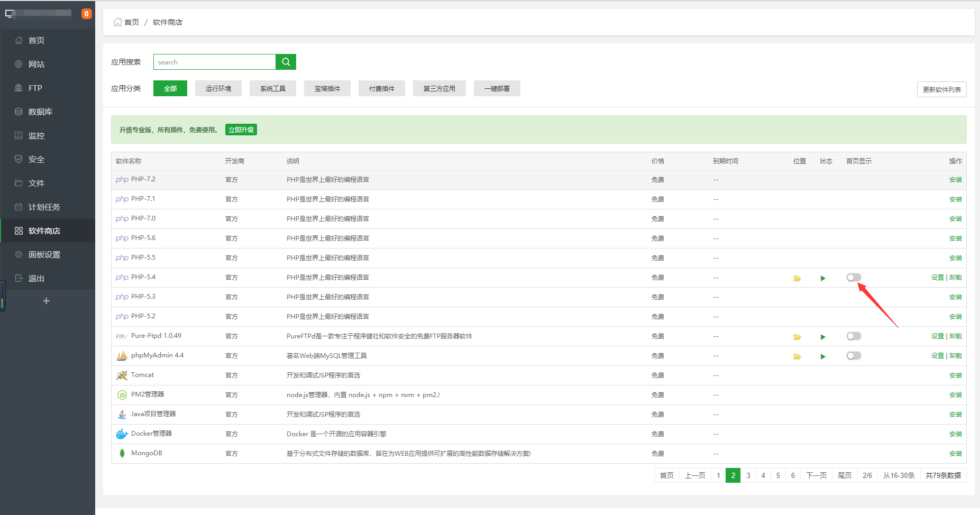The width and height of the screenshot is (980, 515).
Task: Click 卸载 for PHP-5.4
Action: tap(956, 278)
